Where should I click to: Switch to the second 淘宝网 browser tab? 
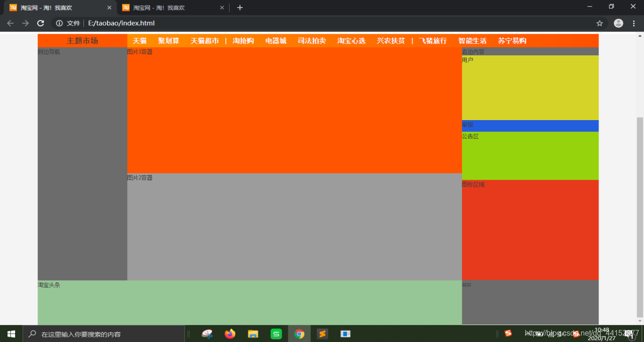[172, 8]
